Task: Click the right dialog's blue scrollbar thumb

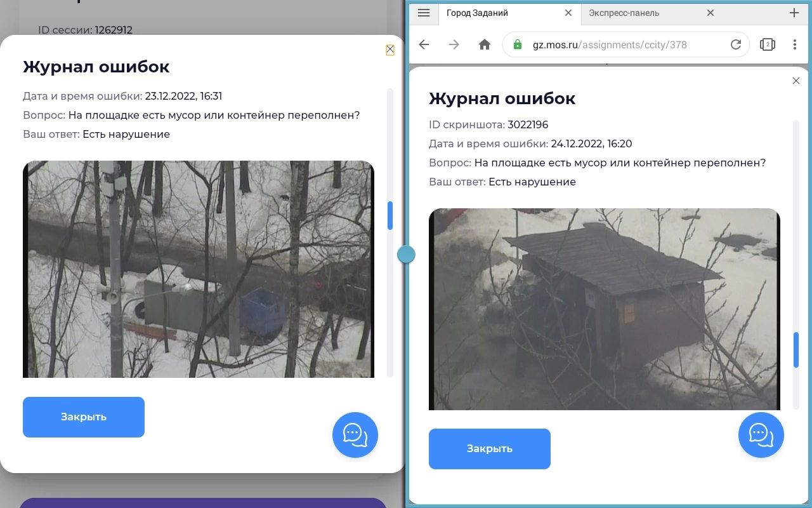Action: click(796, 350)
